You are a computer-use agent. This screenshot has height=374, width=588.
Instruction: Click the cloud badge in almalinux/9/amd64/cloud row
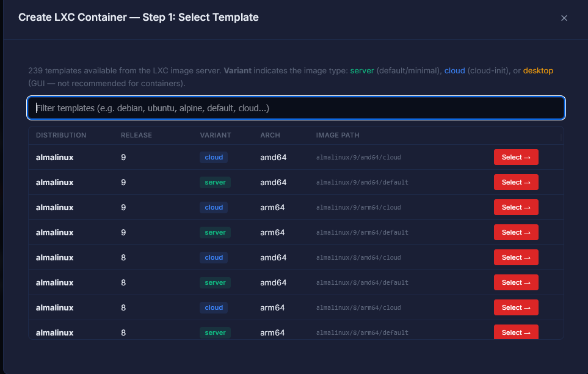tap(214, 157)
